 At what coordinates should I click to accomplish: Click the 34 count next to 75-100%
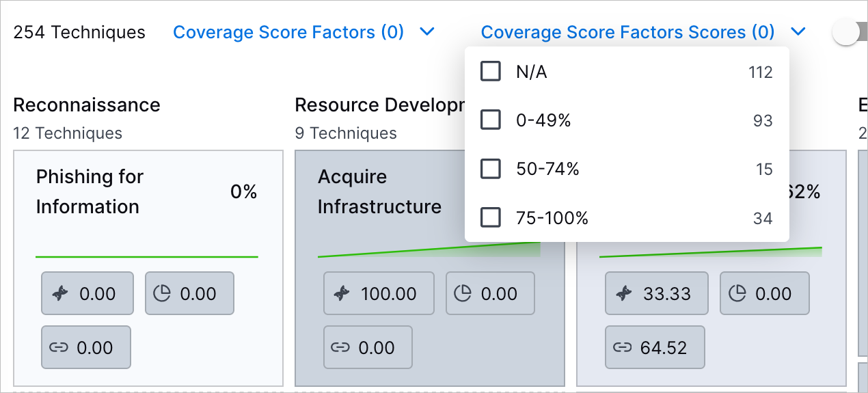point(763,218)
